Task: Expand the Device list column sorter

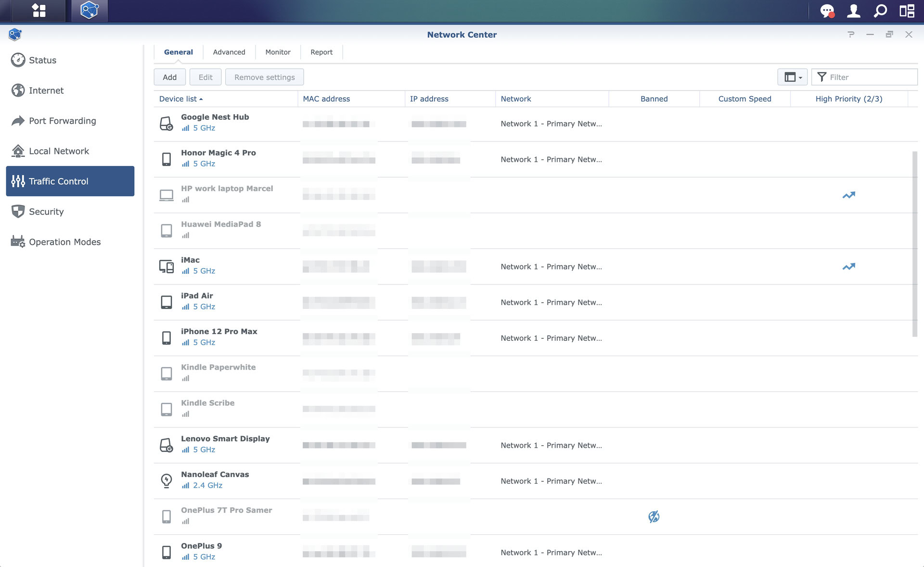Action: pyautogui.click(x=201, y=99)
